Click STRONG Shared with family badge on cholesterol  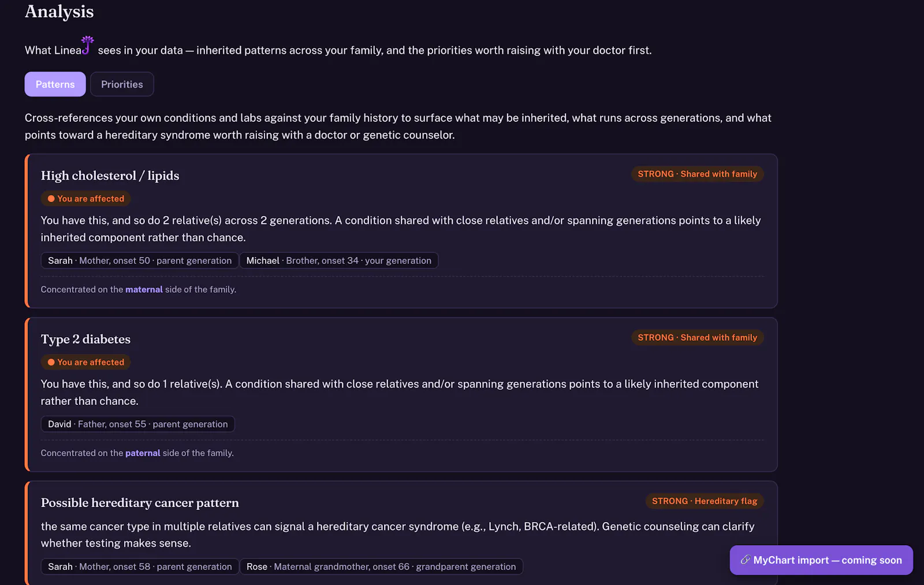697,174
